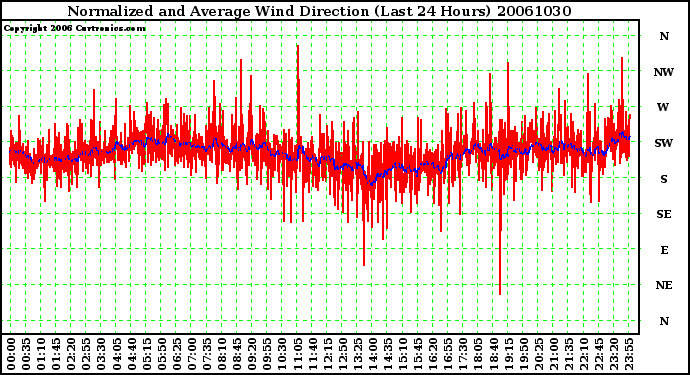Click the E direction axis label

(664, 250)
